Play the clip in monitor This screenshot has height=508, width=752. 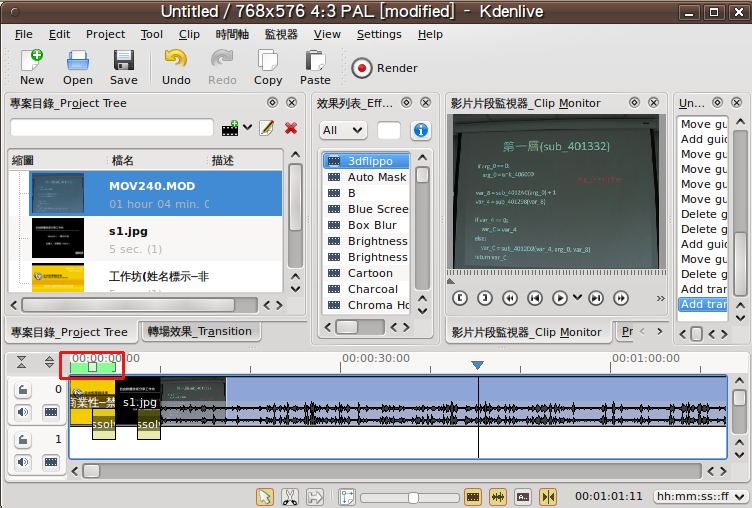[x=560, y=298]
